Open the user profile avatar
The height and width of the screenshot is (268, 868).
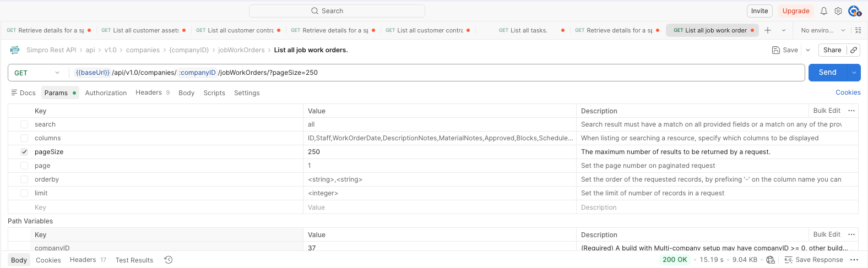(x=854, y=11)
